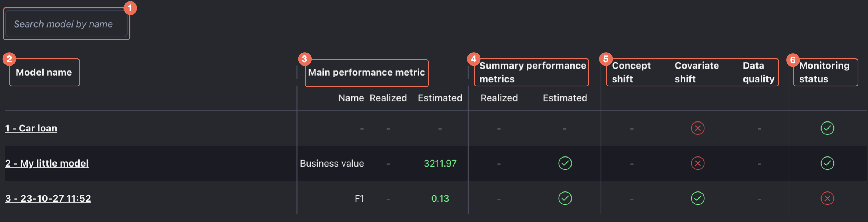Click covariate shift check icon for 23-10-27 11:52

click(x=697, y=198)
